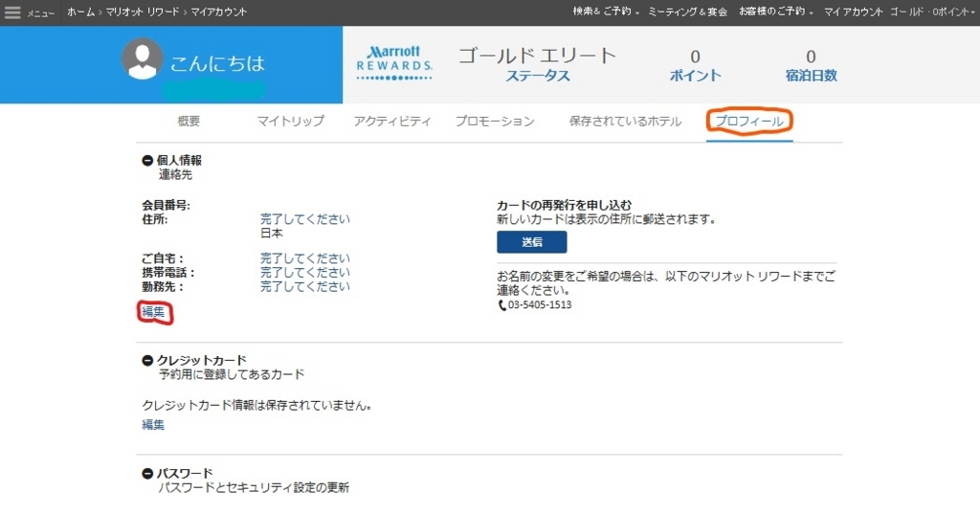Open the お客様のご予約 dropdown
Screen dimensions: 980x514
coord(775,11)
